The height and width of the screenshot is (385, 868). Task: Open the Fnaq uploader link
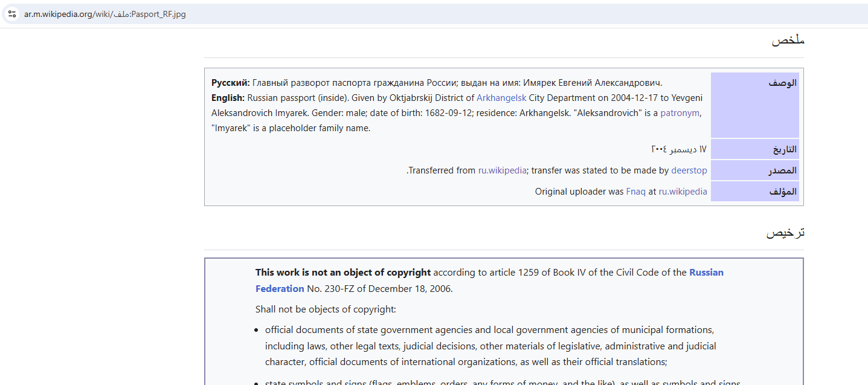635,192
